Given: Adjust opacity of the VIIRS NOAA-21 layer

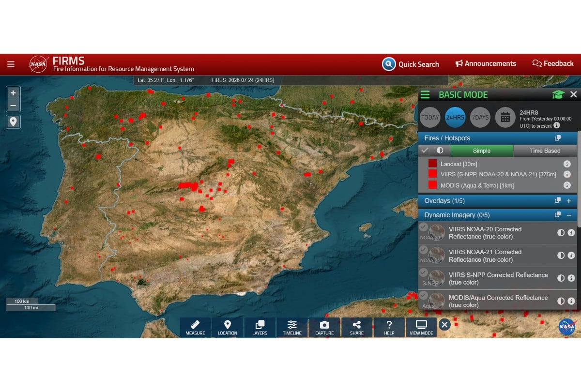Looking at the screenshot, I should pos(561,256).
